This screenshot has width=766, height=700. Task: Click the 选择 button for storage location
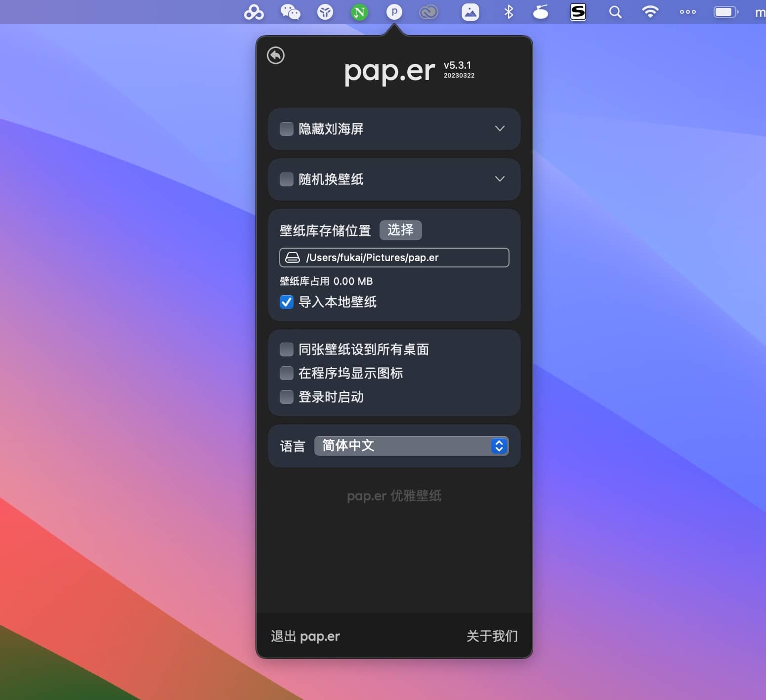(400, 230)
